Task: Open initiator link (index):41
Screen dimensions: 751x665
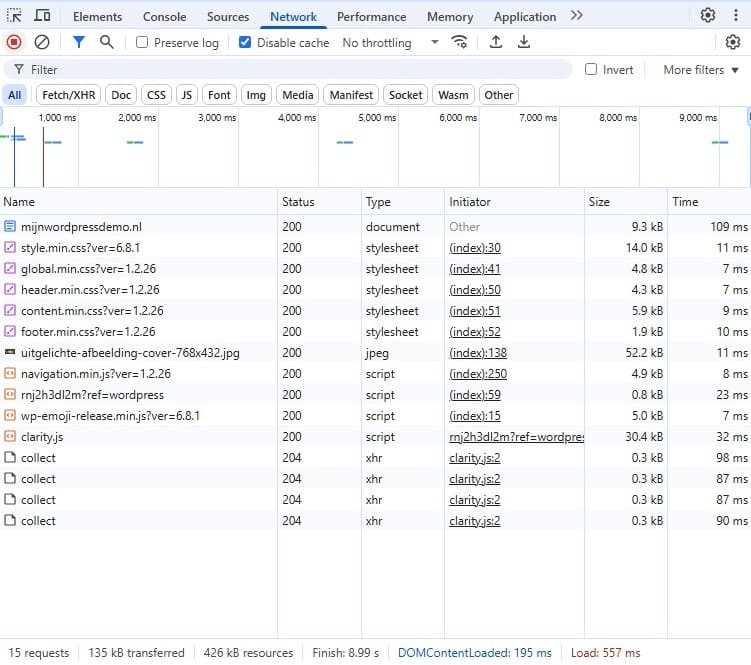Action: 475,269
